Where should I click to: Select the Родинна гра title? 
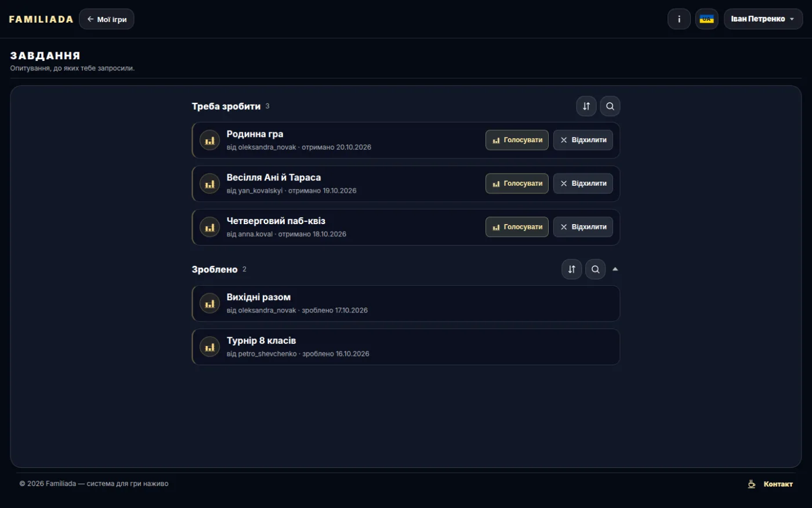point(255,134)
